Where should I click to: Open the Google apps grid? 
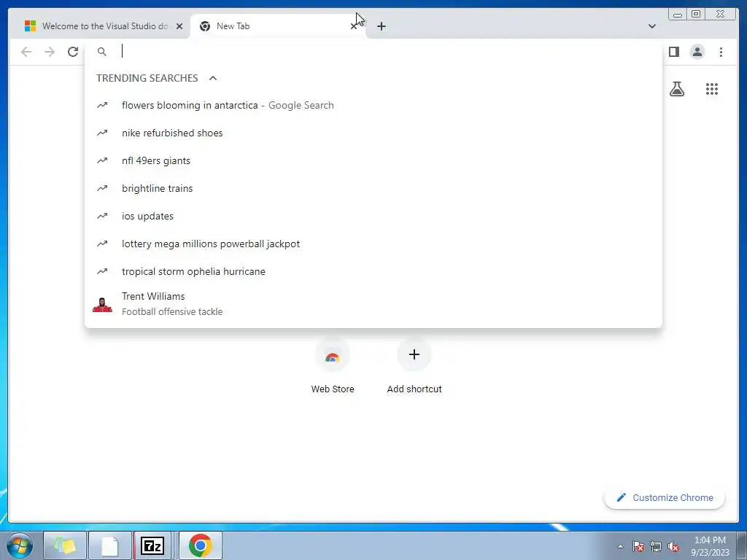tap(712, 88)
